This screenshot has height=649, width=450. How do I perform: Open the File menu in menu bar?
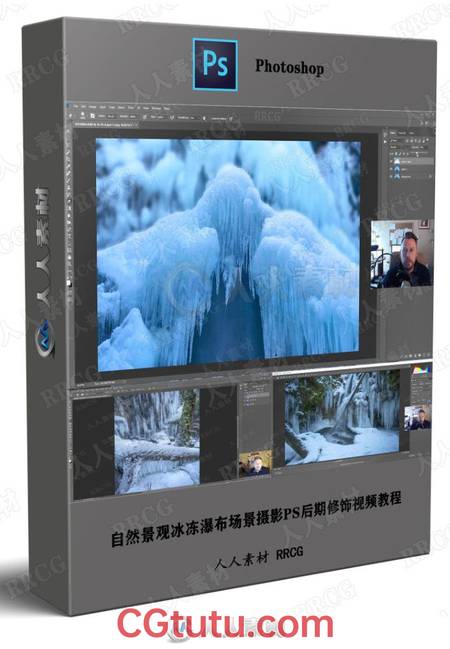tap(76, 107)
